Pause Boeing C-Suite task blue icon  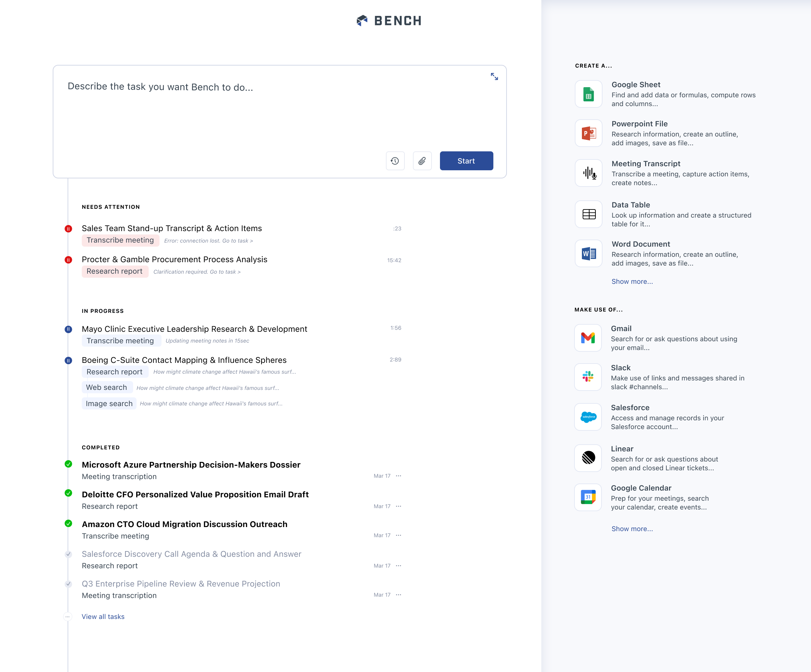click(x=68, y=361)
